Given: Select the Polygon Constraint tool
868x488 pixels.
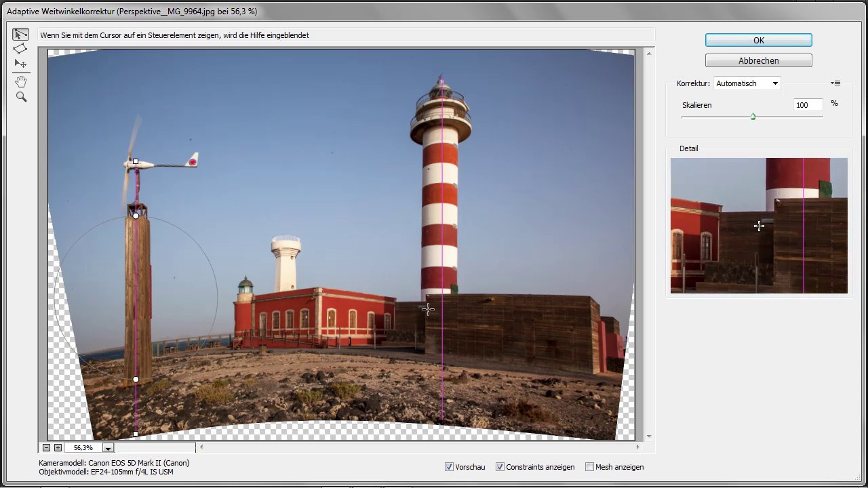Looking at the screenshot, I should tap(20, 49).
